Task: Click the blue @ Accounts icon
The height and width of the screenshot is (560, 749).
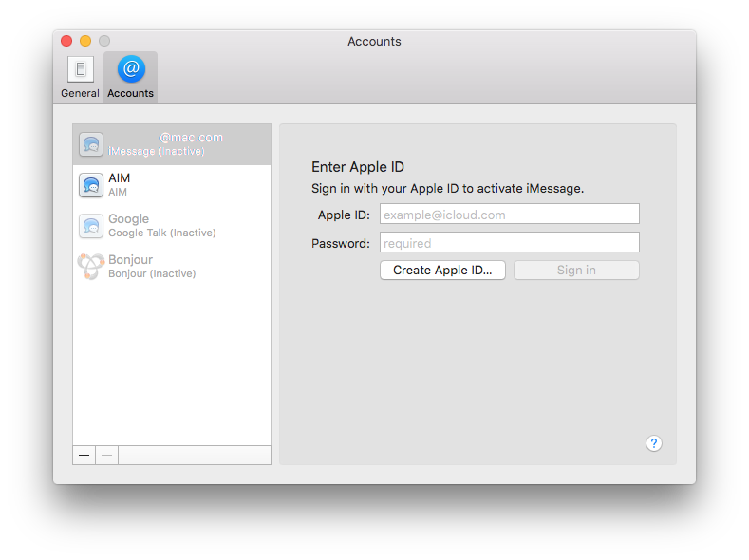Action: coord(131,69)
